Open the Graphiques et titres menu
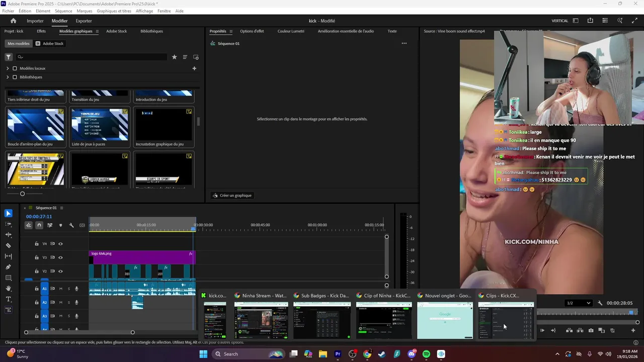644x362 pixels. (114, 11)
